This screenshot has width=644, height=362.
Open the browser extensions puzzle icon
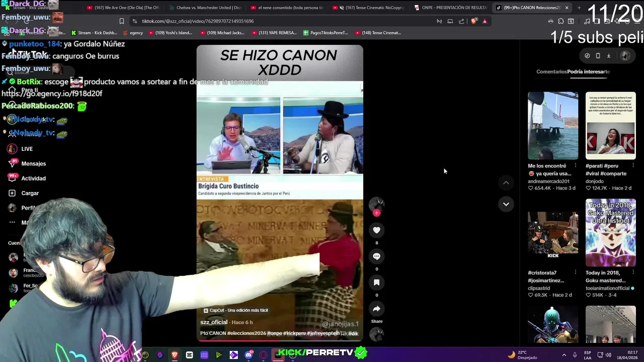[560, 21]
